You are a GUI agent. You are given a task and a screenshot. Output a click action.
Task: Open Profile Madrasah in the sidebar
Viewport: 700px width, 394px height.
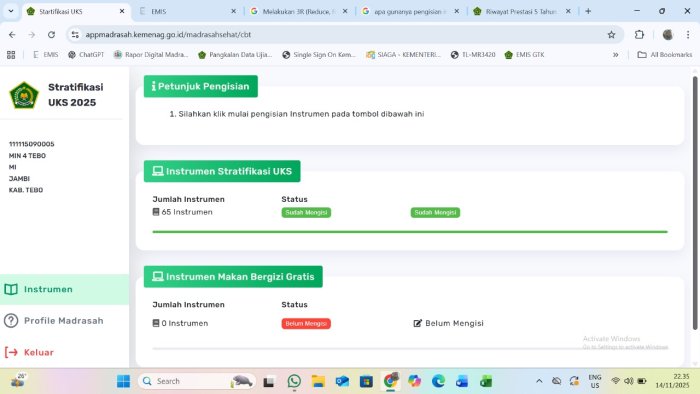(64, 321)
